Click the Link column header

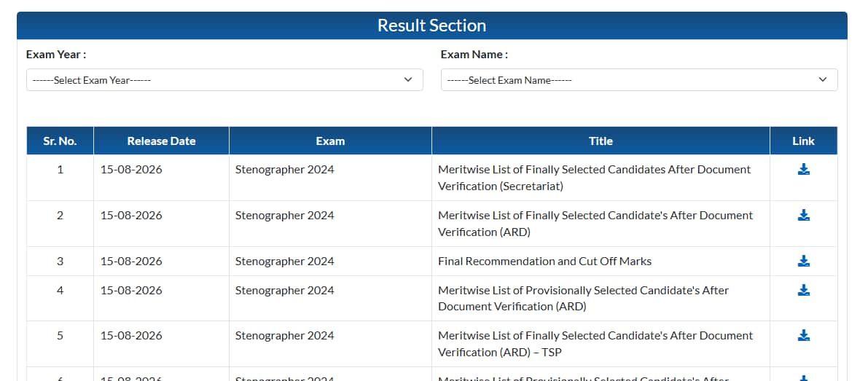coord(803,141)
